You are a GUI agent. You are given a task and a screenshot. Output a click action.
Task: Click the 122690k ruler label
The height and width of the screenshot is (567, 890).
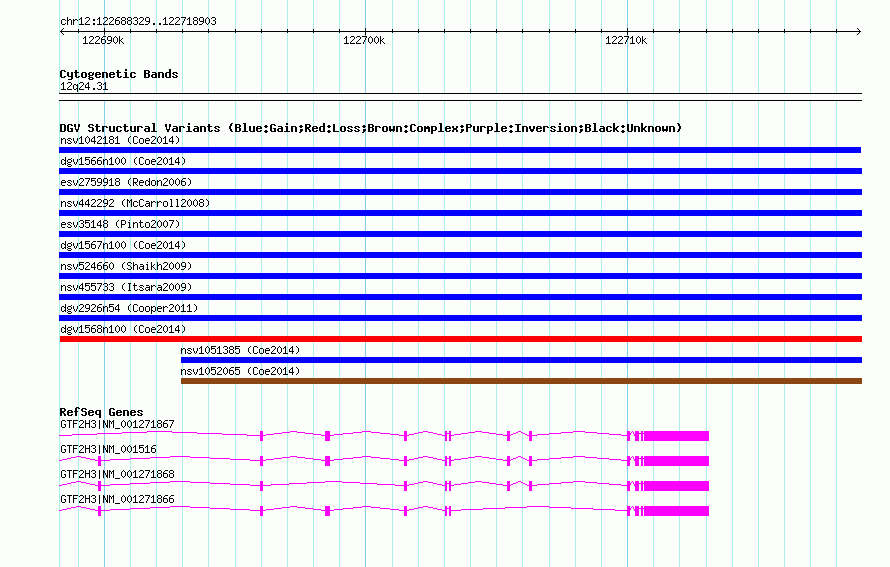pos(103,40)
